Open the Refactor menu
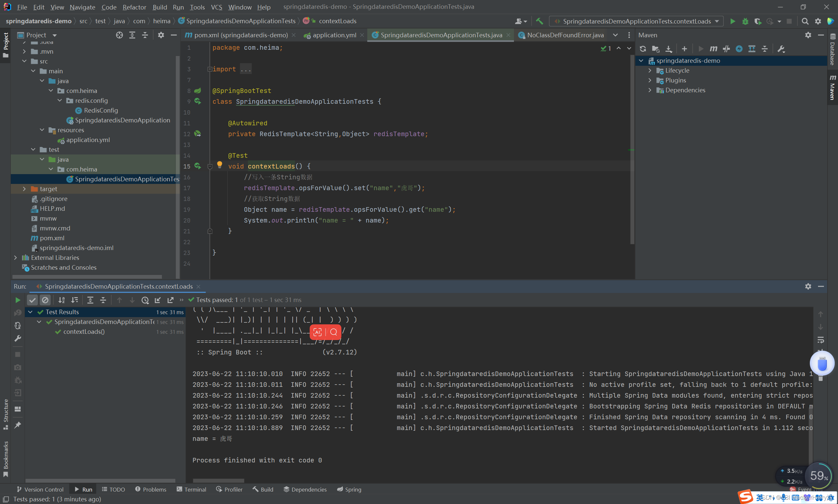 point(134,7)
